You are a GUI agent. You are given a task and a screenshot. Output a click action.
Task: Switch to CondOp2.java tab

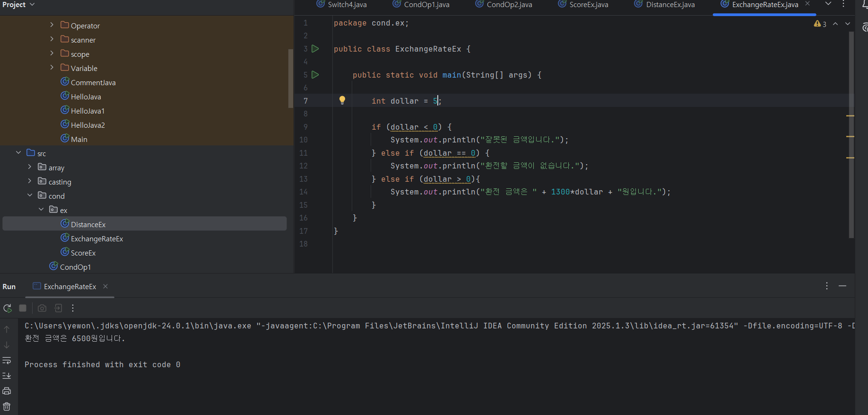click(x=504, y=5)
